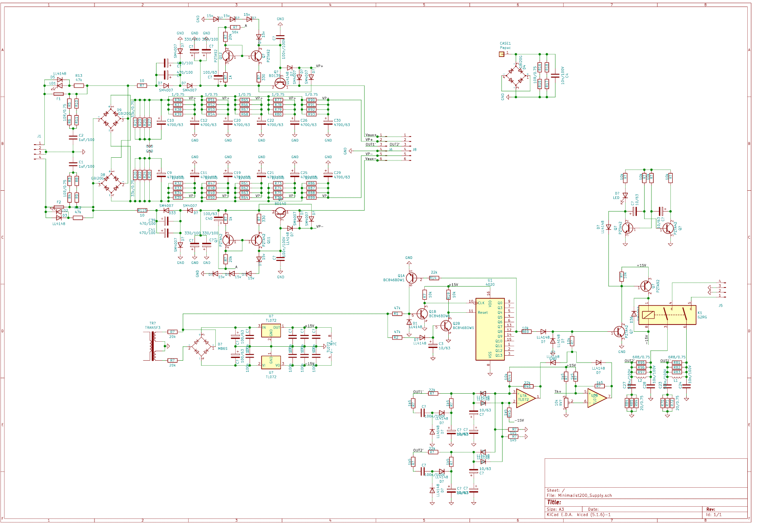The width and height of the screenshot is (769, 532).
Task: Click the Th+ net label
Action: (x=558, y=392)
